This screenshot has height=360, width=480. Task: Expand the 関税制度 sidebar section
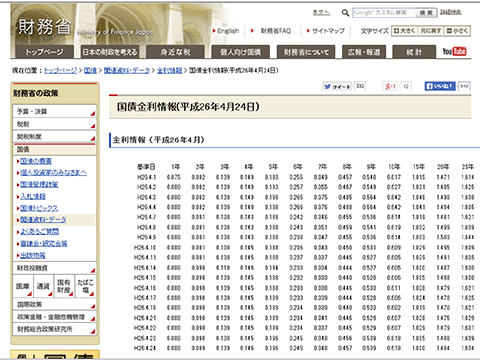click(x=55, y=137)
